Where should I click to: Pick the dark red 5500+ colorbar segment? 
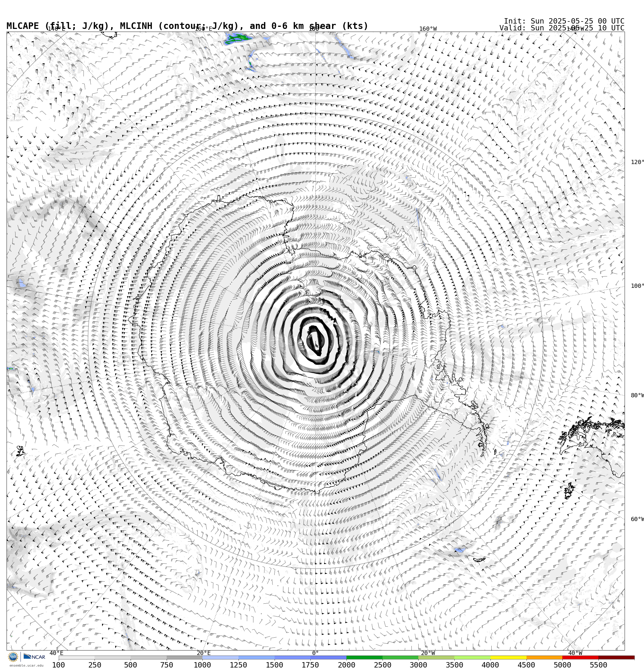616,657
